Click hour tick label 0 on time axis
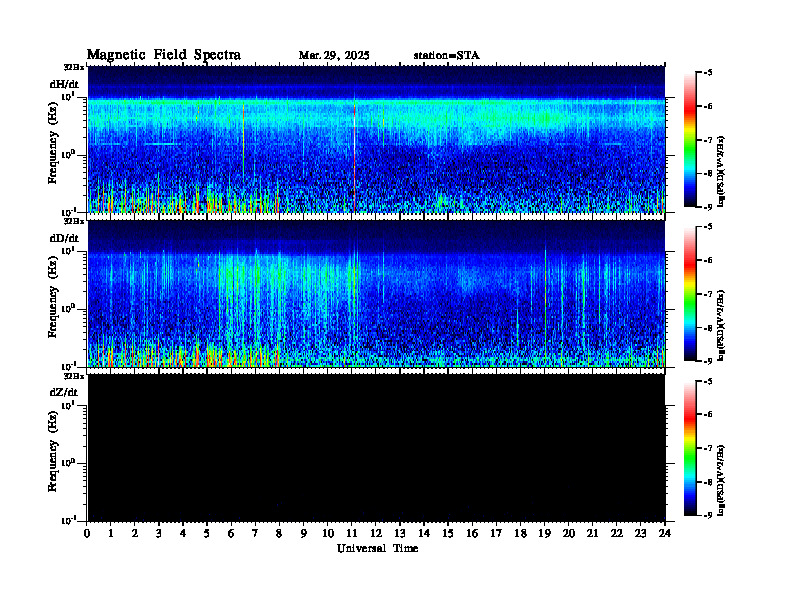The height and width of the screenshot is (612, 792). [x=87, y=534]
